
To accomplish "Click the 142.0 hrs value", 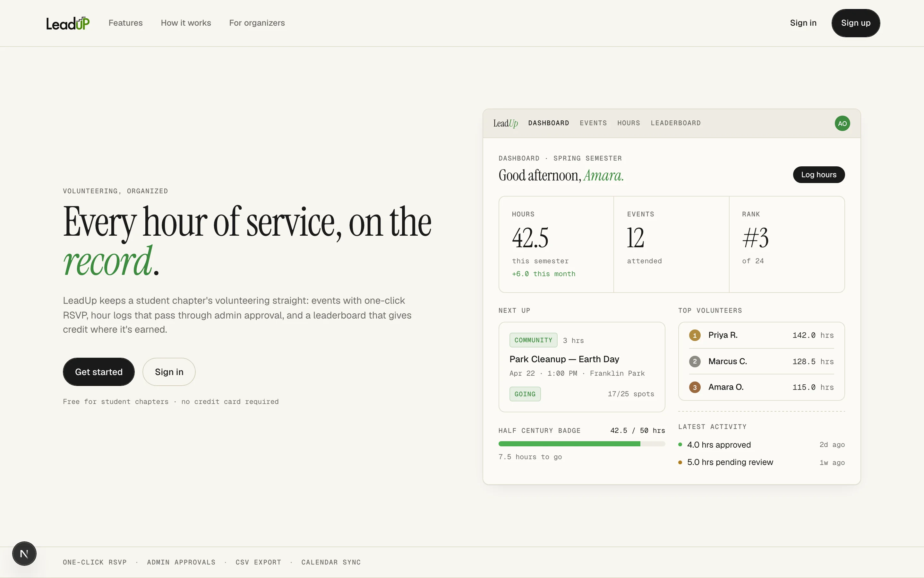I will [x=813, y=335].
